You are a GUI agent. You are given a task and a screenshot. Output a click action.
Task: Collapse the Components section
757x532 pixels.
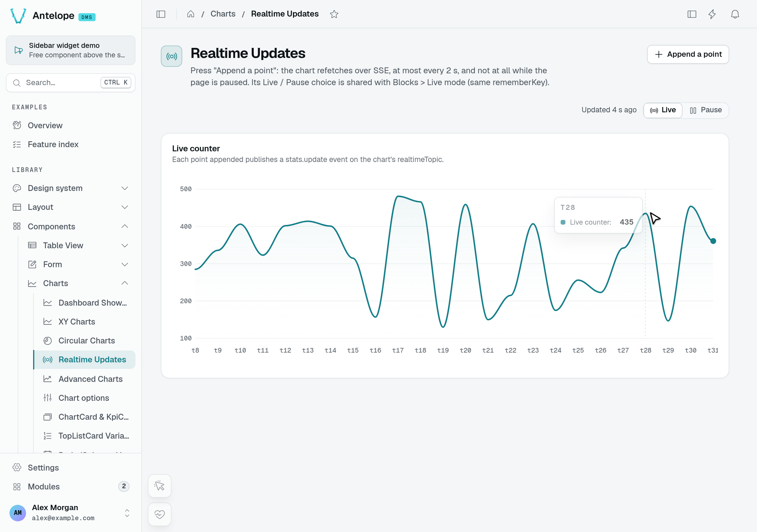[x=71, y=226]
